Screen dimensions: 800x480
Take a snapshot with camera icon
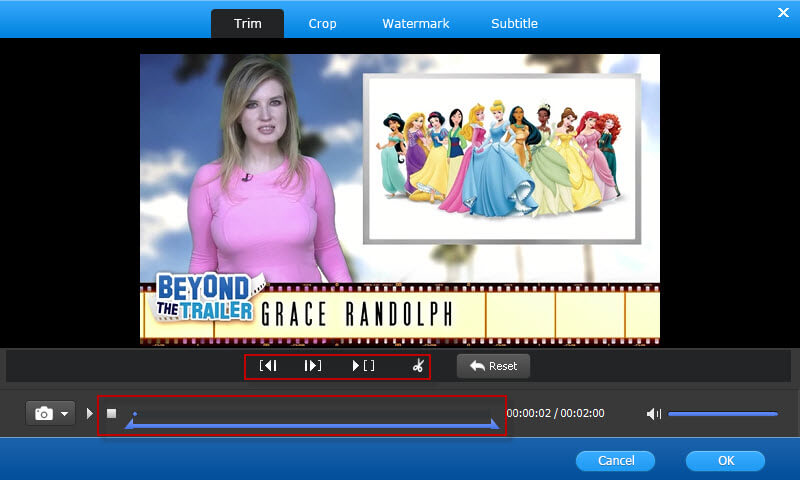tap(44, 413)
